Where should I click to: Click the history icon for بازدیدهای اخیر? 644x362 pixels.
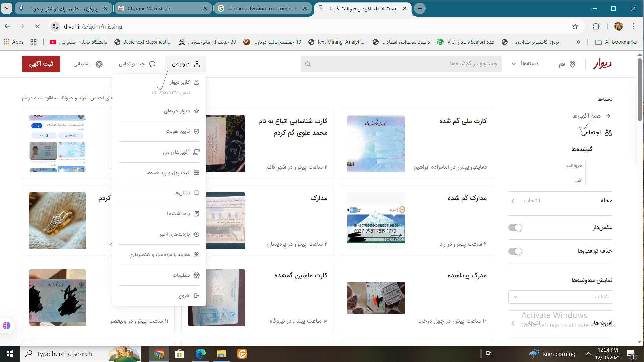pos(197,234)
